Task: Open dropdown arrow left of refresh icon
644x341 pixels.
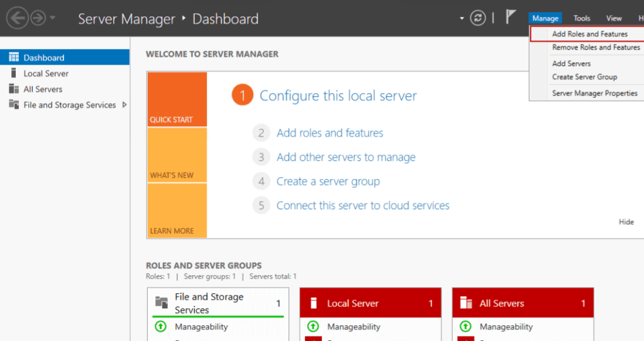Action: 462,18
